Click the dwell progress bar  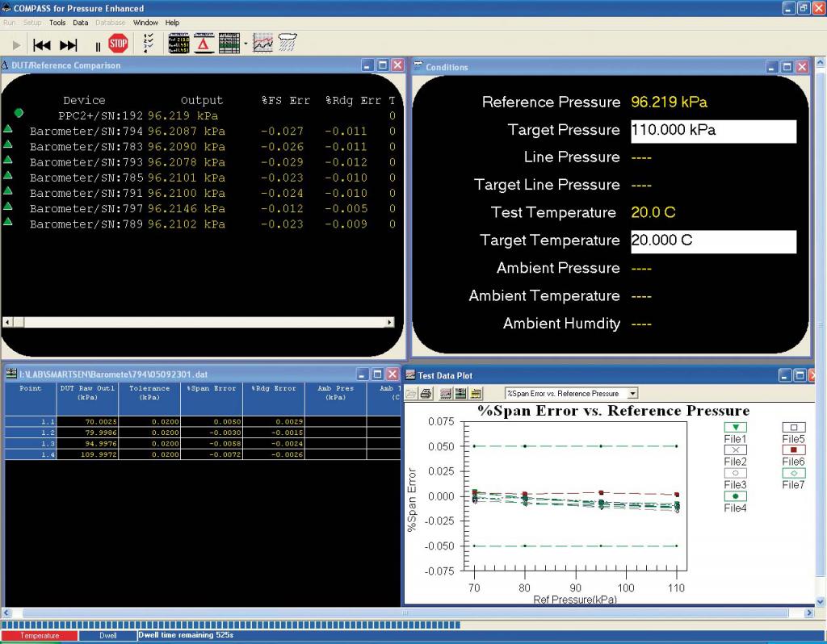tap(230, 625)
